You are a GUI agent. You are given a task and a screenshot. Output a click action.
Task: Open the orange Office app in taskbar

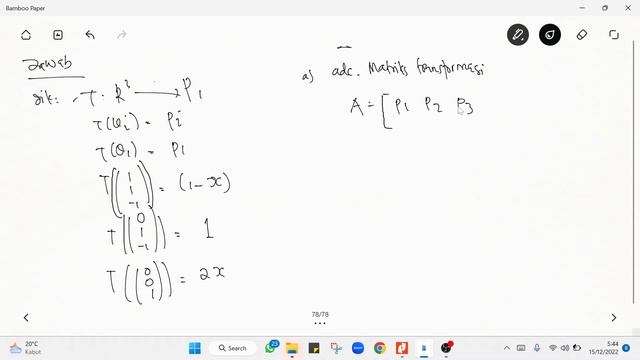tap(402, 348)
